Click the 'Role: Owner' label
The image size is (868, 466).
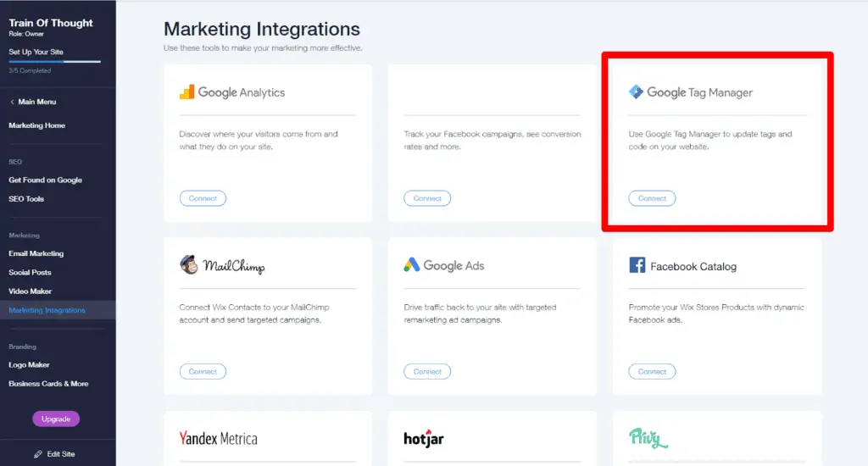[x=26, y=34]
